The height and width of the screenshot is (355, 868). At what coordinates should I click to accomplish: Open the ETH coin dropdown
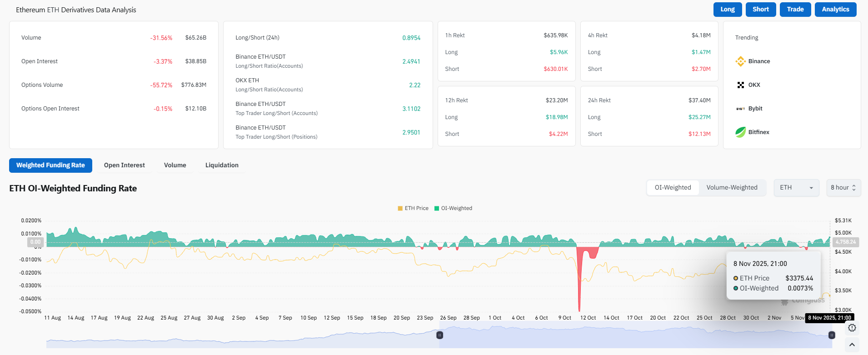click(796, 188)
